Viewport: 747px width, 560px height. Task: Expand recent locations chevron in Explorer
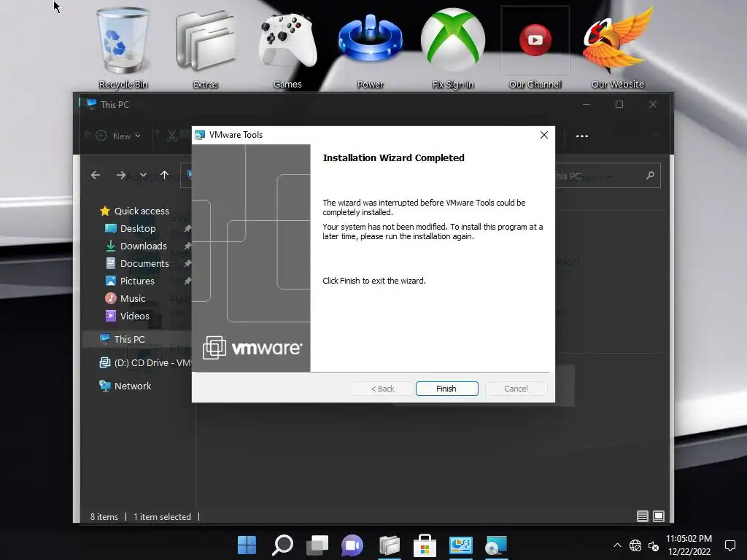pyautogui.click(x=143, y=175)
